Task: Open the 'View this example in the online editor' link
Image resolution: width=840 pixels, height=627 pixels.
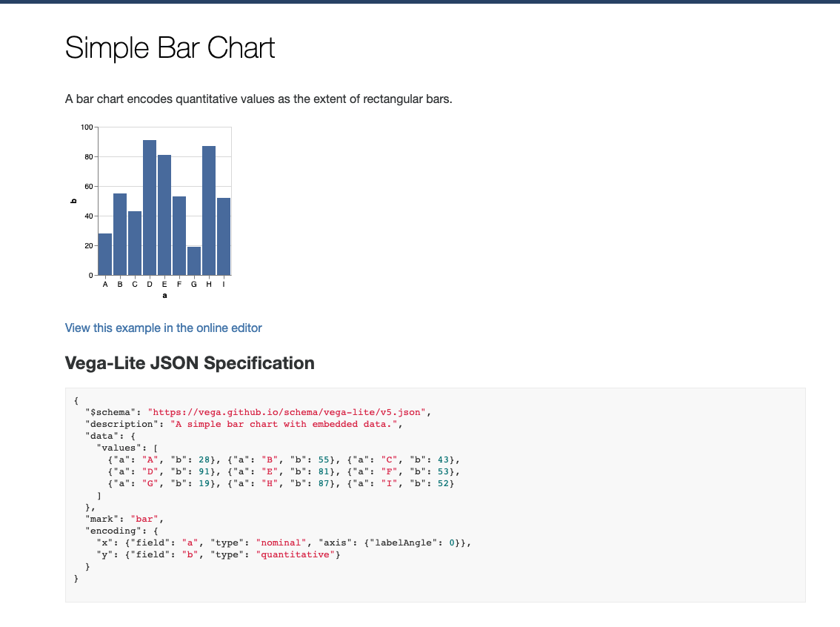Action: (x=163, y=328)
